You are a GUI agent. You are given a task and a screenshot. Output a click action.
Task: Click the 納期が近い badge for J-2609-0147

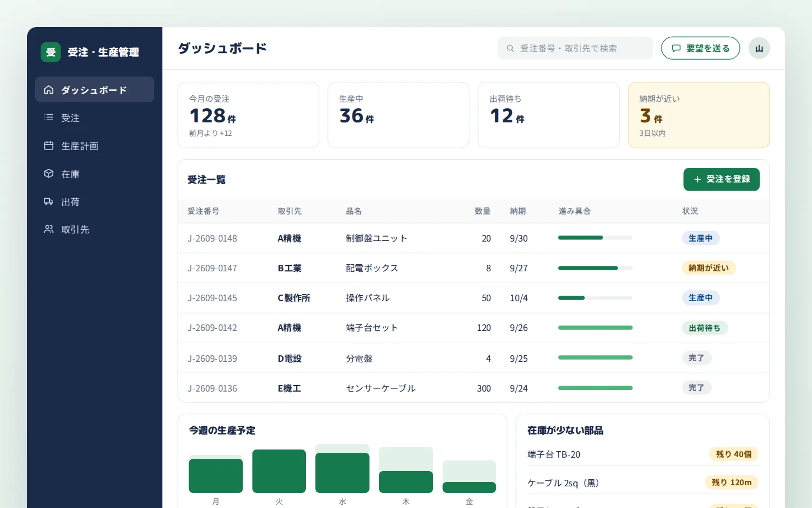point(709,268)
